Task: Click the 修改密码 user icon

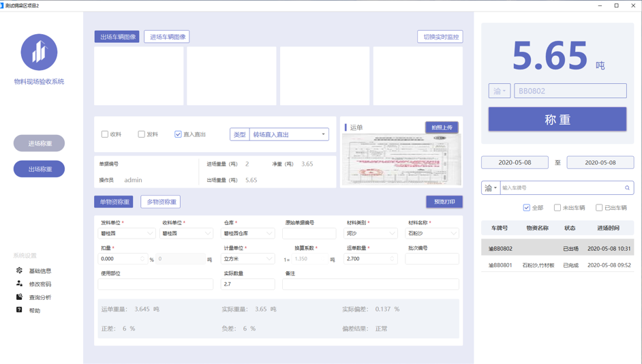Action: point(19,284)
